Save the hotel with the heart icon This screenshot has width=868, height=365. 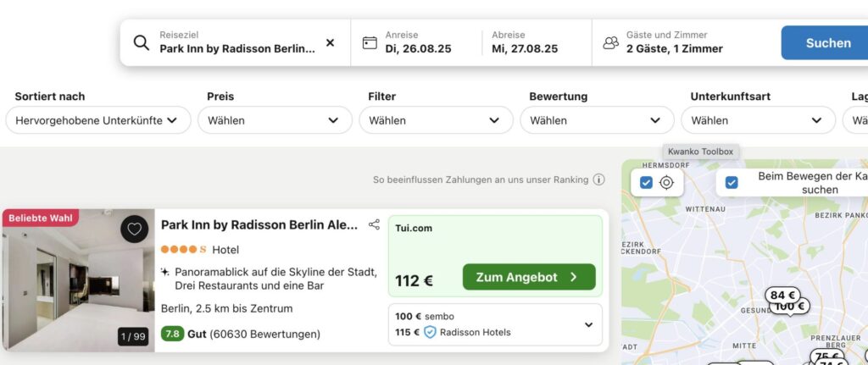[x=135, y=229]
